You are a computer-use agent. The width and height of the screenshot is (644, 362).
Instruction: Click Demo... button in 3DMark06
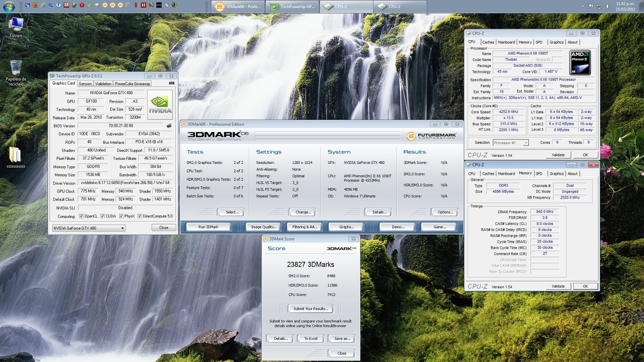(398, 227)
